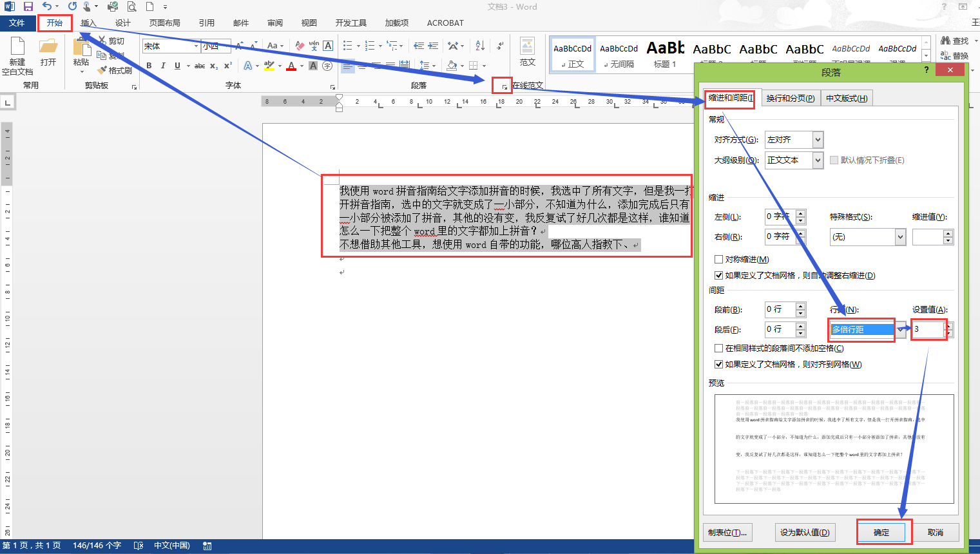Image resolution: width=980 pixels, height=554 pixels.
Task: Click the language indicator 中文(中国) in status bar
Action: point(172,546)
